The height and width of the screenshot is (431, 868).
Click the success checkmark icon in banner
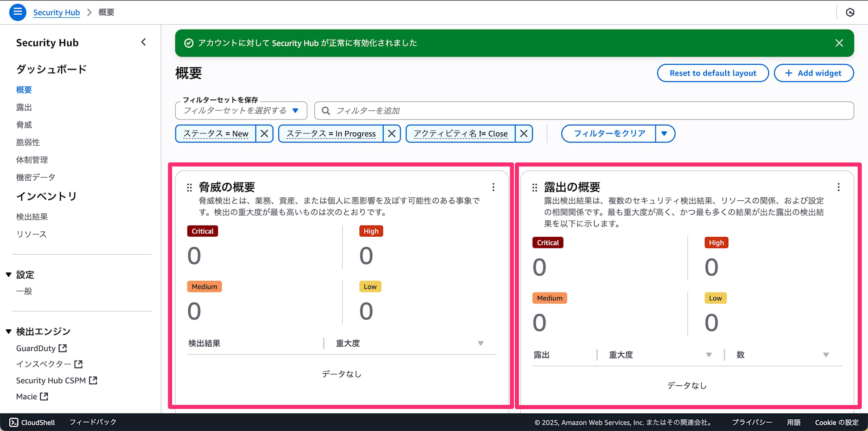click(x=189, y=43)
